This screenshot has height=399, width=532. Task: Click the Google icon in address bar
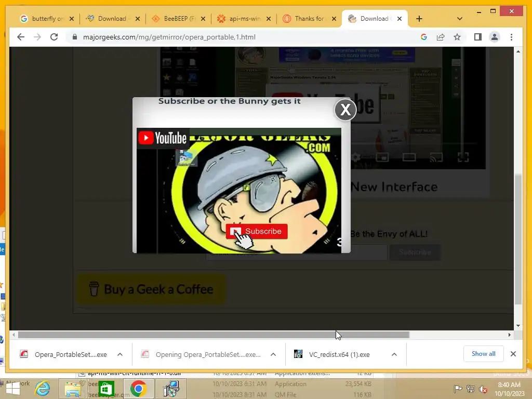click(424, 37)
